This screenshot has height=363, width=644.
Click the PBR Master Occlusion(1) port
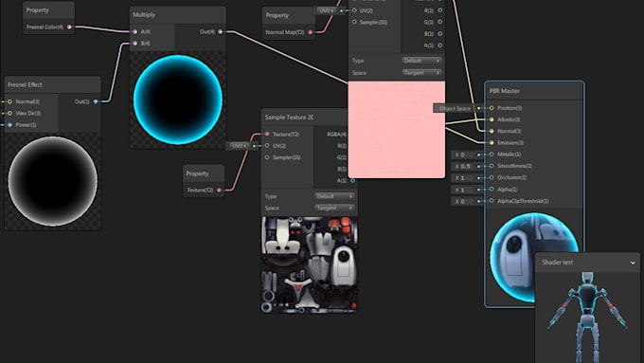(x=492, y=177)
